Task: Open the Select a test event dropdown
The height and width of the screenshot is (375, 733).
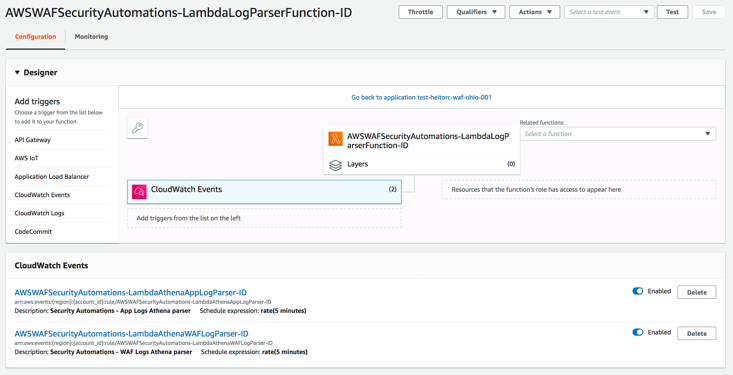Action: click(x=610, y=12)
